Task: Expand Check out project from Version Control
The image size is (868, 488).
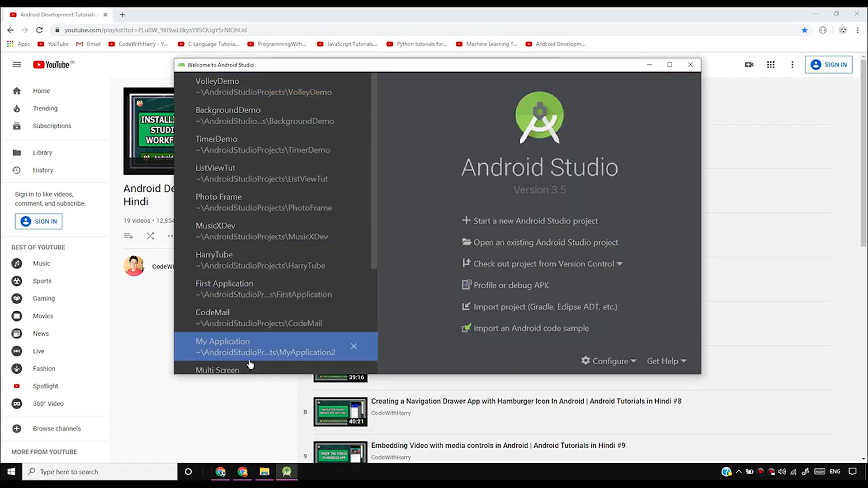Action: pyautogui.click(x=542, y=264)
